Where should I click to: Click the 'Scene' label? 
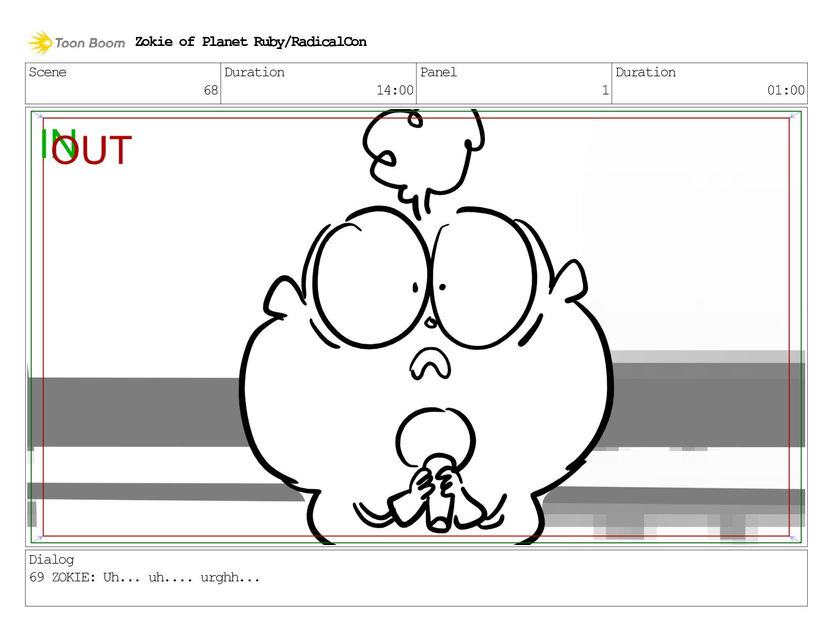[48, 72]
